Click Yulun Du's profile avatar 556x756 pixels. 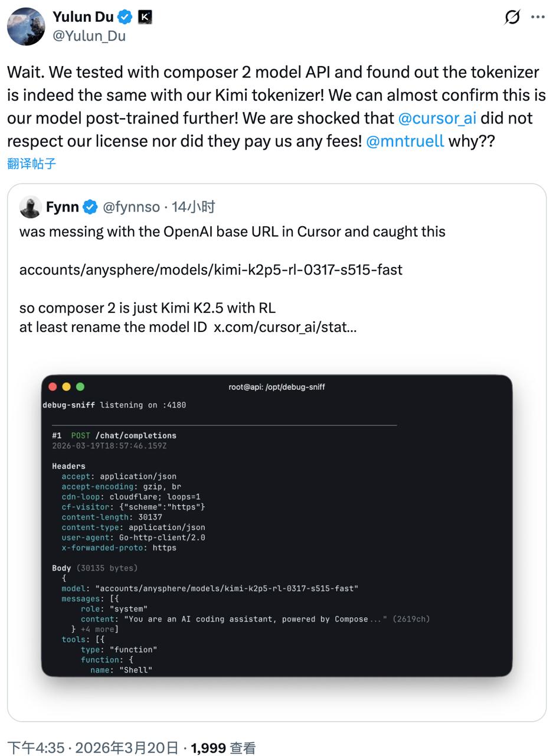[x=26, y=27]
